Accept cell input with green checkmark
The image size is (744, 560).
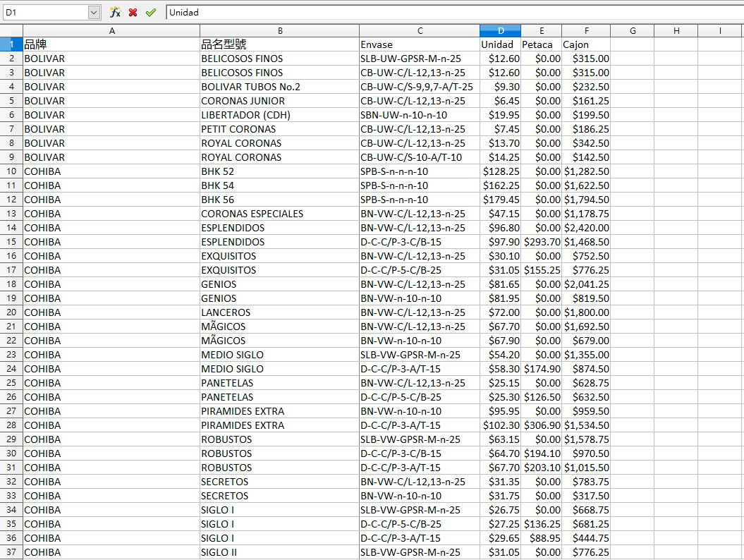[151, 12]
